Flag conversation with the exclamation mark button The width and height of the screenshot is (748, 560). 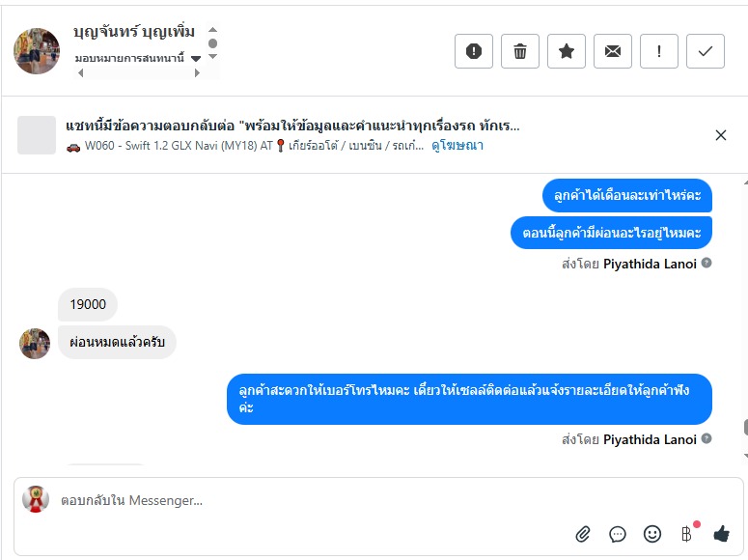(x=659, y=51)
